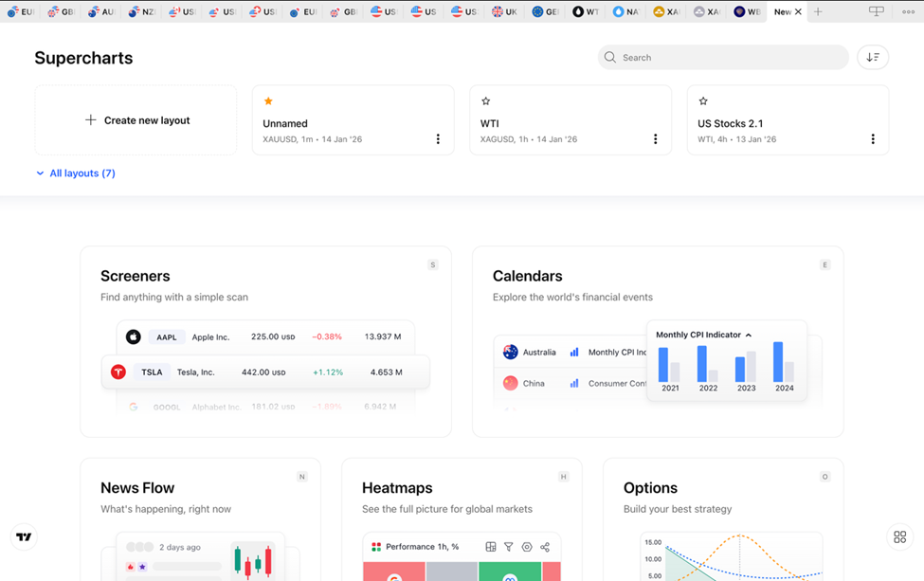Click Tesla's +1.12% change value

pos(328,372)
